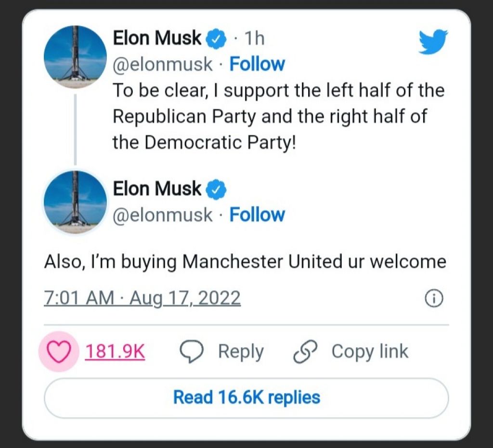Open the second tweet's rocket profile picture
The width and height of the screenshot is (493, 448).
point(75,202)
